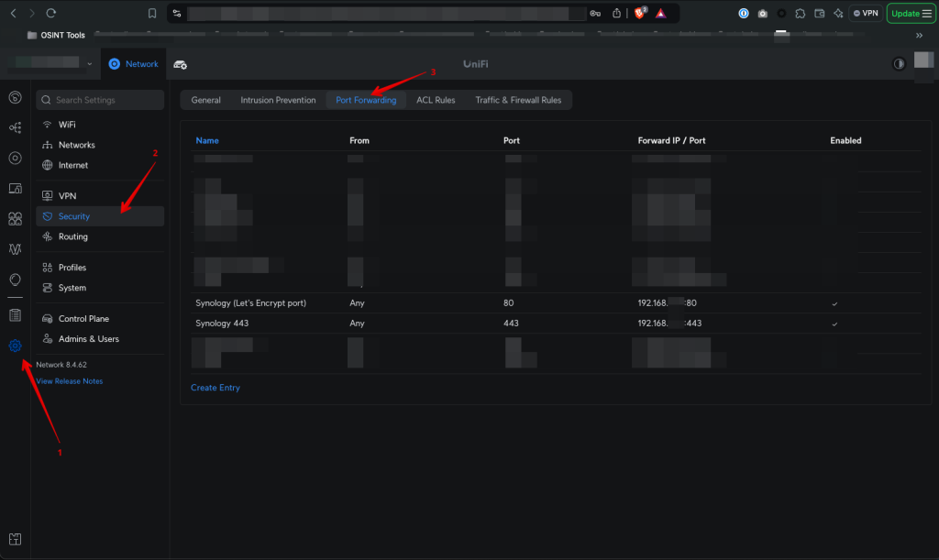Screen dimensions: 939x560
Task: Go back with the browser back arrow
Action: [x=13, y=13]
